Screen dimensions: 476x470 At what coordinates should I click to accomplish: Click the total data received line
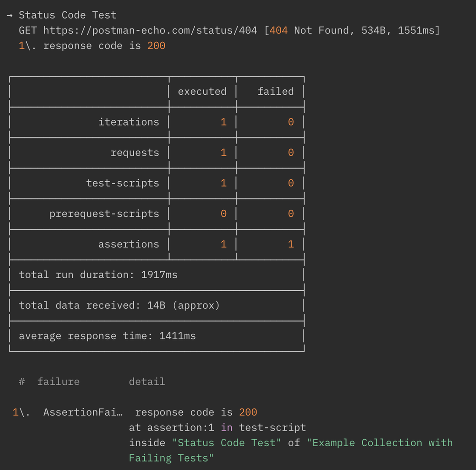(x=119, y=305)
